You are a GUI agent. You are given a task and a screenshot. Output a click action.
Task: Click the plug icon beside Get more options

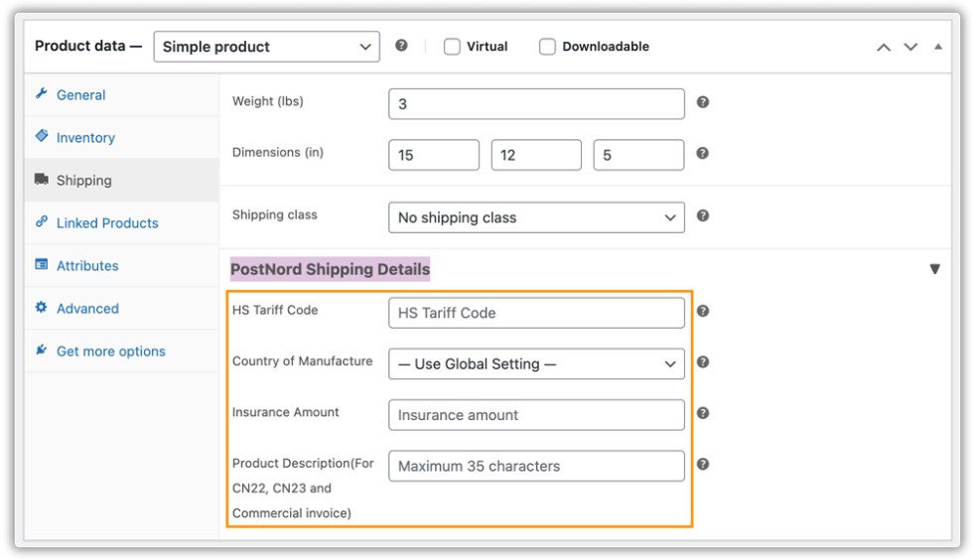42,350
